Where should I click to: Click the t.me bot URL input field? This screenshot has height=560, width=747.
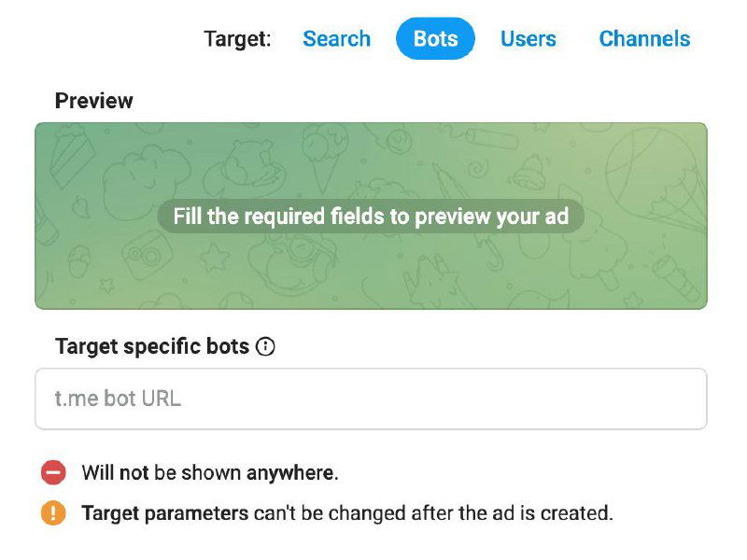click(371, 399)
